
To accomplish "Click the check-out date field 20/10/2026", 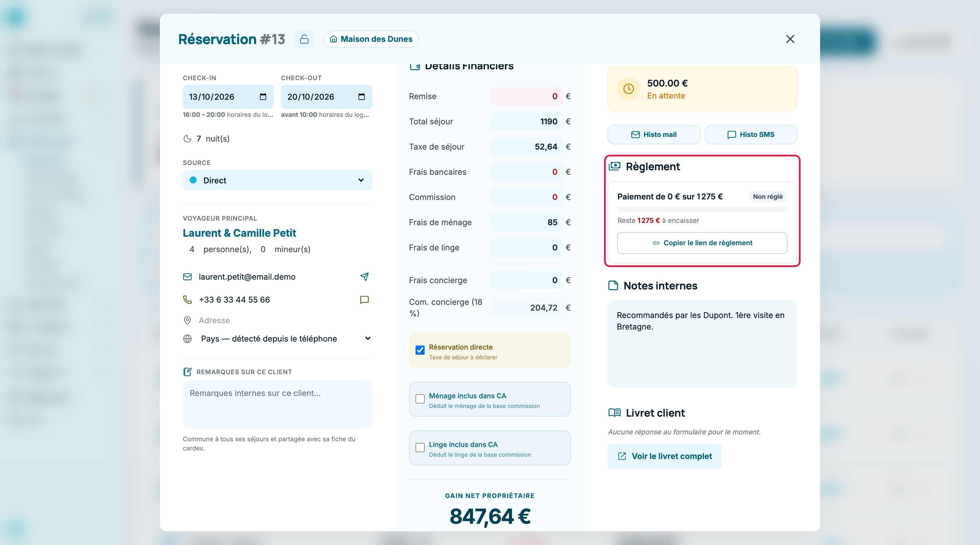I will pos(326,97).
